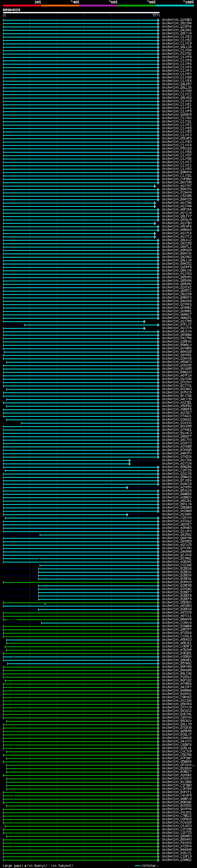Click the cyan ~100% identity scale segment
The image size is (197, 868).
(175, 6)
